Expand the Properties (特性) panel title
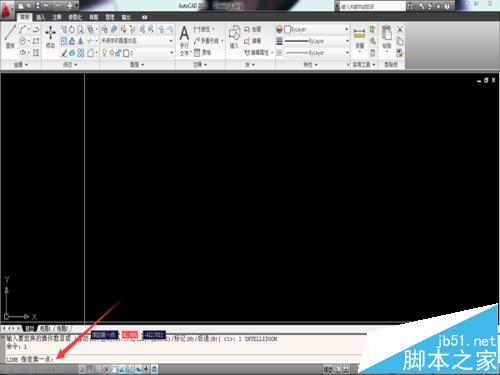The height and width of the screenshot is (375, 500). [310, 64]
